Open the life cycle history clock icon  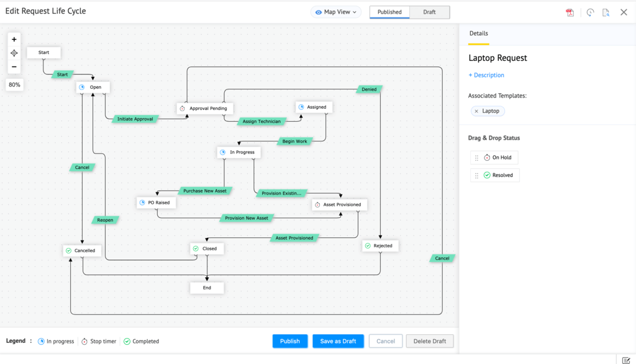point(590,12)
